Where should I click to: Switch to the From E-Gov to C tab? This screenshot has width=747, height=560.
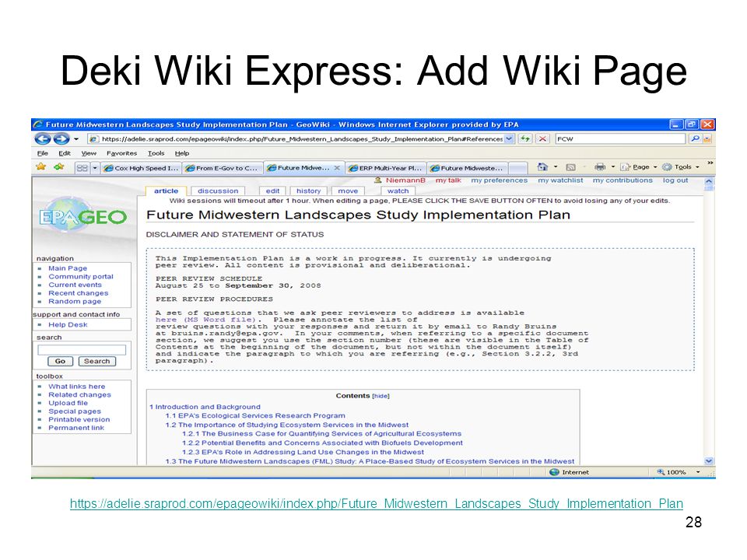[x=222, y=168]
